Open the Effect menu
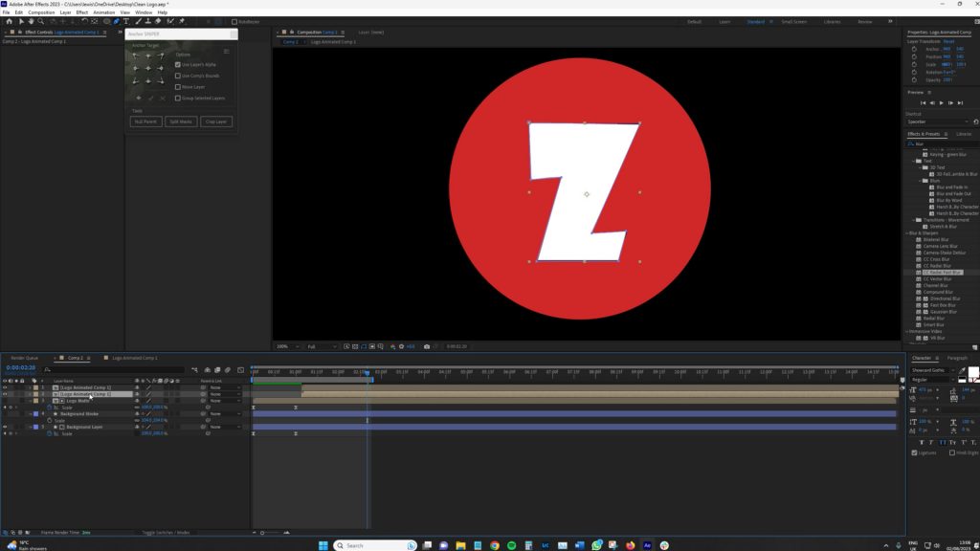The height and width of the screenshot is (551, 980). tap(82, 12)
